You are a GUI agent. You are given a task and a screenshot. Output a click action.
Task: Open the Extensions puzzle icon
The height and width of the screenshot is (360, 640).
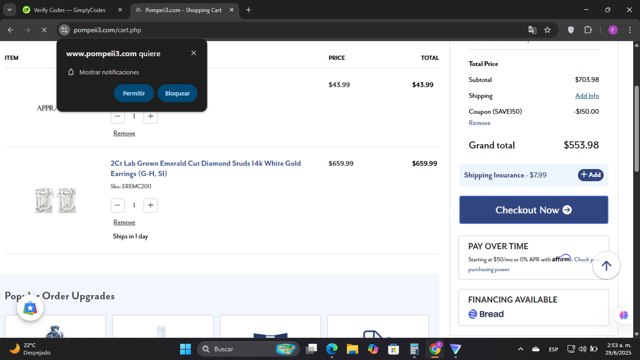point(588,30)
